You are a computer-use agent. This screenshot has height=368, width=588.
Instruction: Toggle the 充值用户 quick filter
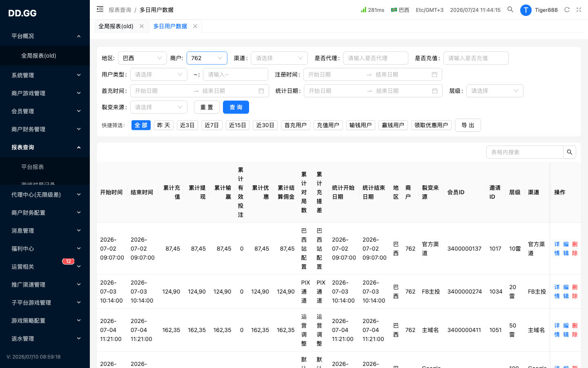pos(328,125)
